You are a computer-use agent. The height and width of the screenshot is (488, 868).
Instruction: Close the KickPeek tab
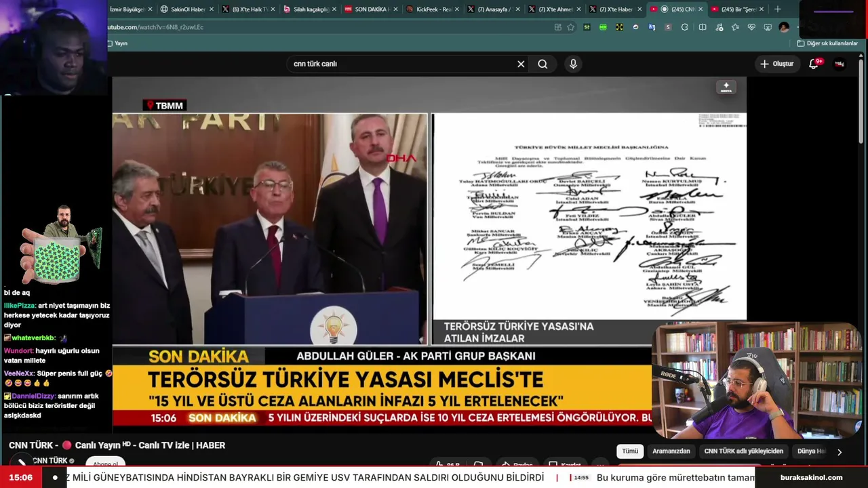click(458, 9)
